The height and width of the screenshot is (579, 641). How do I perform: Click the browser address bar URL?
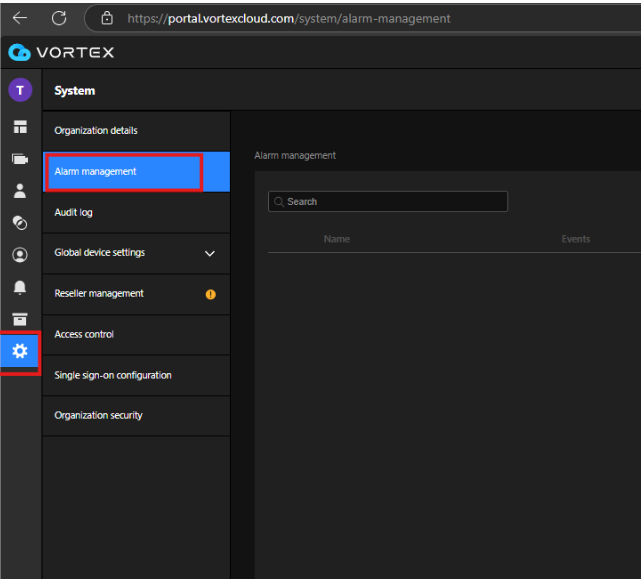point(290,18)
